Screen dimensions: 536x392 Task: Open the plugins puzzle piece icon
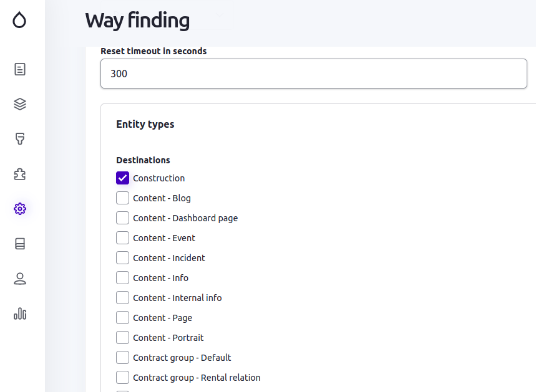pos(19,174)
